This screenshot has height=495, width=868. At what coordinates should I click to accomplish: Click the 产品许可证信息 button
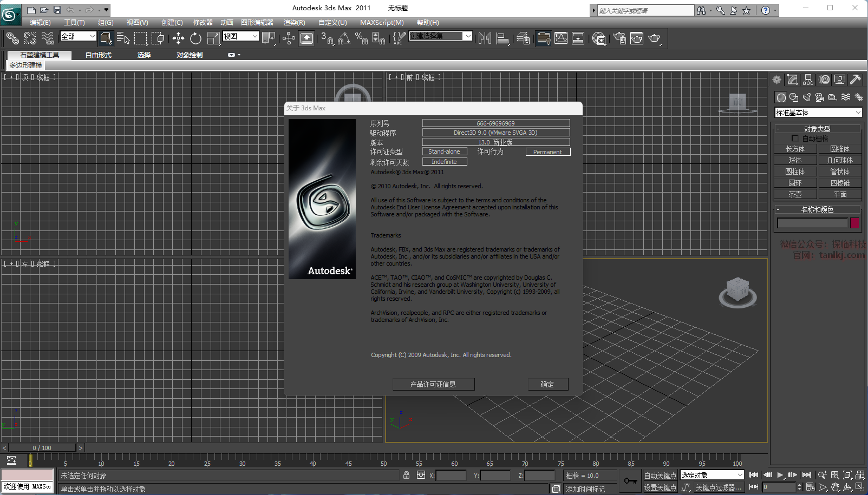[x=433, y=384]
